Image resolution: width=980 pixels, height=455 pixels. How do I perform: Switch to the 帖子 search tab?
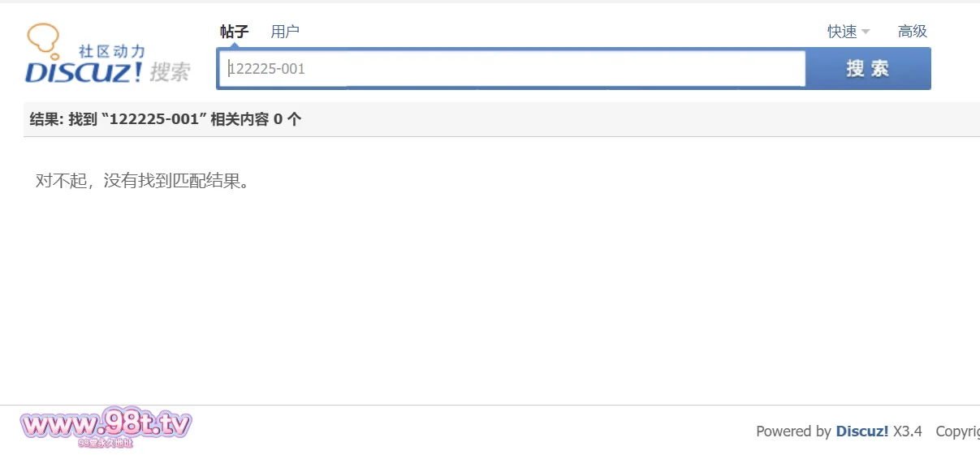(234, 32)
